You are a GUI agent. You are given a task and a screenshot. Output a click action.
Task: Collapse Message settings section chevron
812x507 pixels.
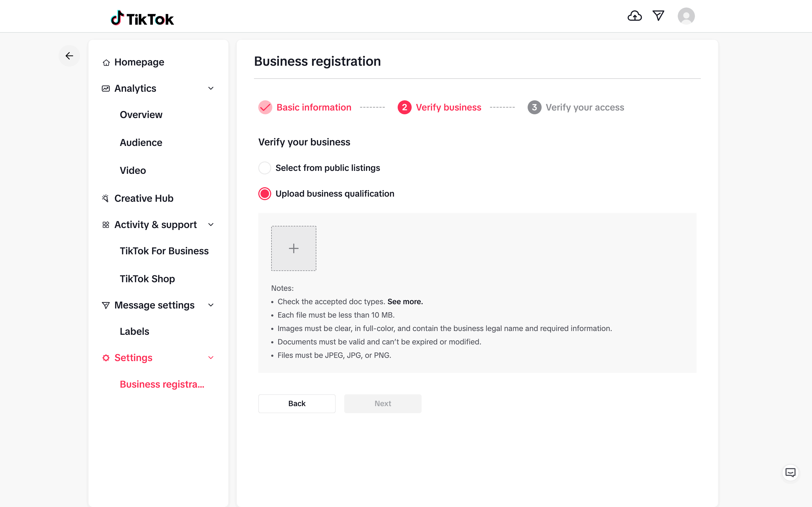[x=211, y=305]
